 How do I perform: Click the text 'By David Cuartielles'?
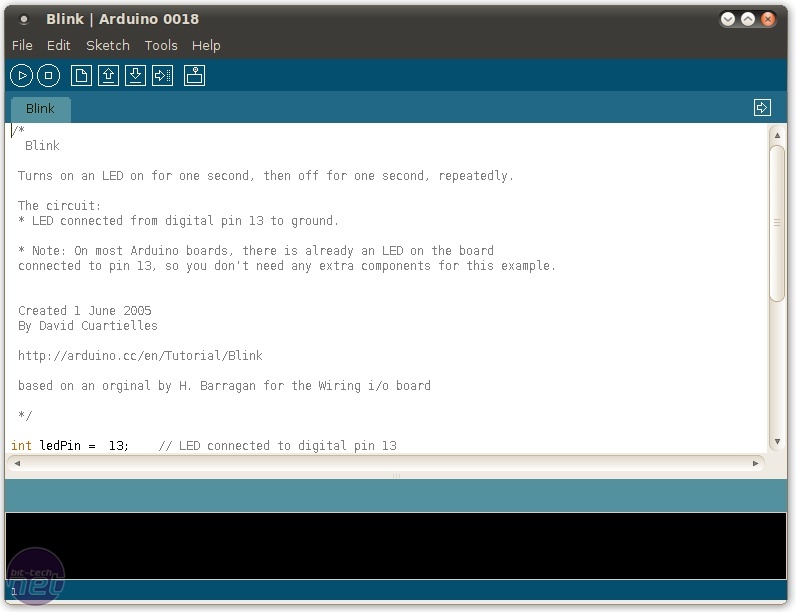click(x=88, y=326)
